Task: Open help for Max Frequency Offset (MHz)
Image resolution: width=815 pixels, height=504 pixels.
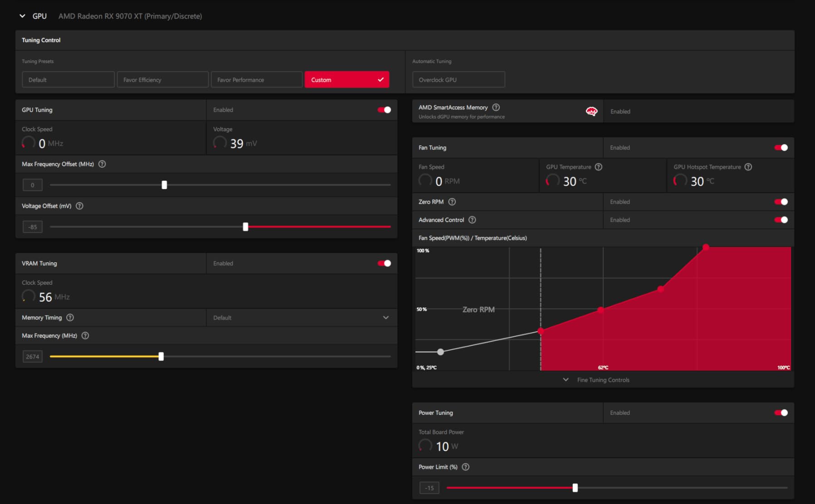Action: coord(102,164)
